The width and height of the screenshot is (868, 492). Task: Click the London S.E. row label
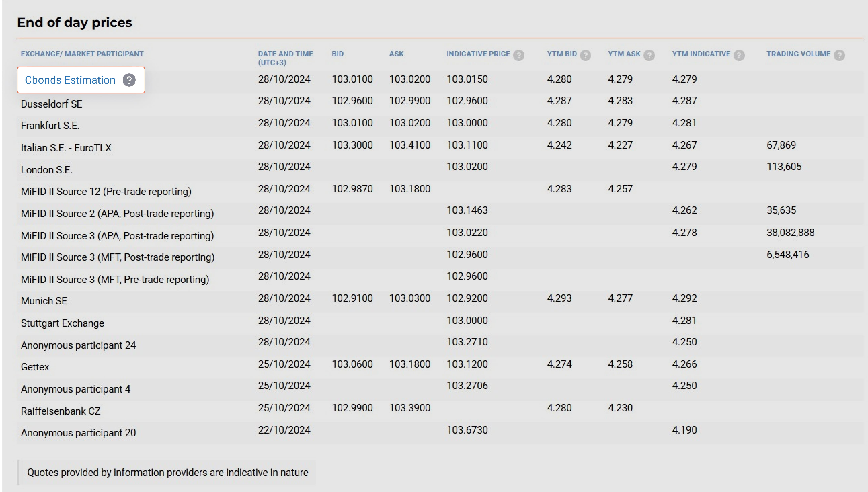[47, 170]
